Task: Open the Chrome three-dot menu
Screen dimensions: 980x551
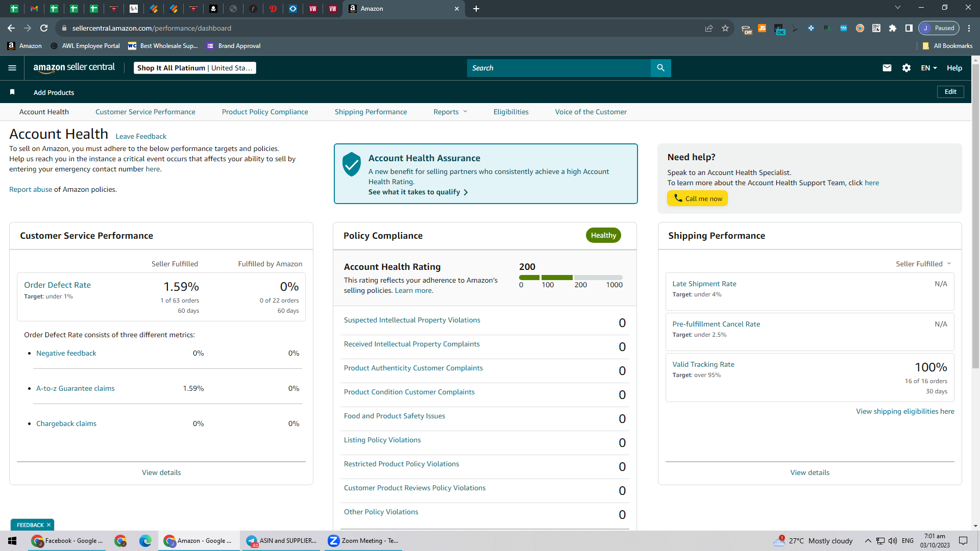Action: [x=969, y=28]
